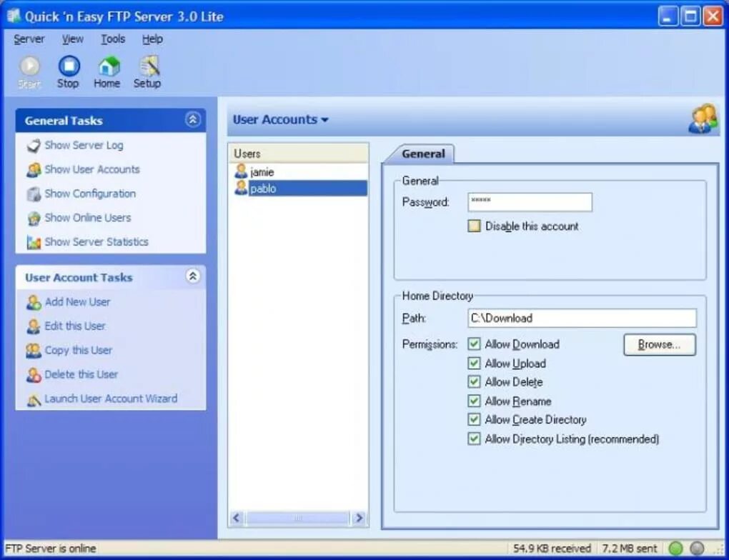Open the Server menu

click(29, 39)
